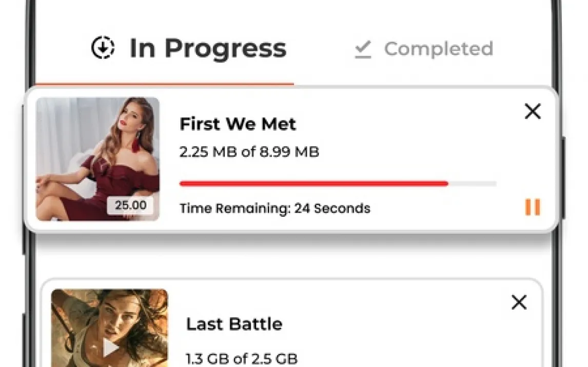Pause the First We Met download
This screenshot has height=367, width=588.
[x=533, y=207]
